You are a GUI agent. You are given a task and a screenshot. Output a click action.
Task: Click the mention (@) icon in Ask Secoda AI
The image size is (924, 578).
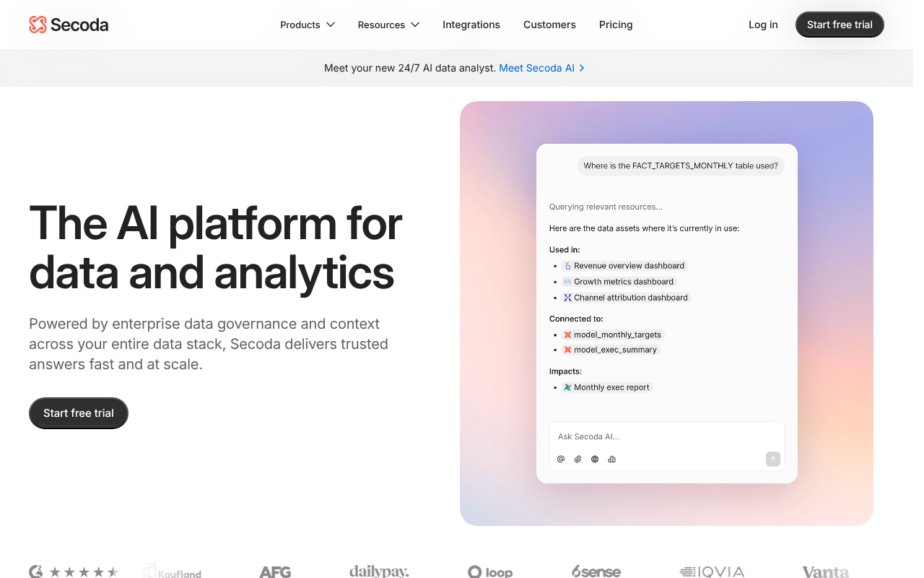tap(561, 459)
